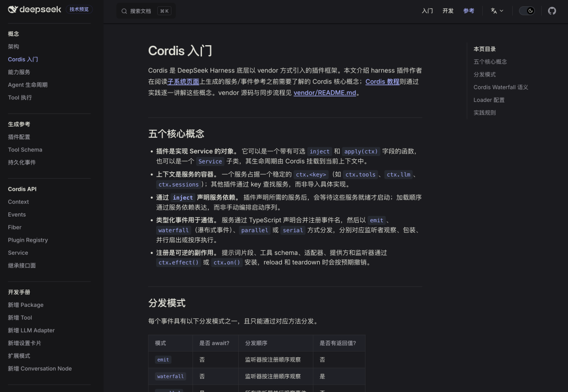Screen dimensions: 568x392
Task: Click the waterfall code cell in table
Action: coord(170,376)
